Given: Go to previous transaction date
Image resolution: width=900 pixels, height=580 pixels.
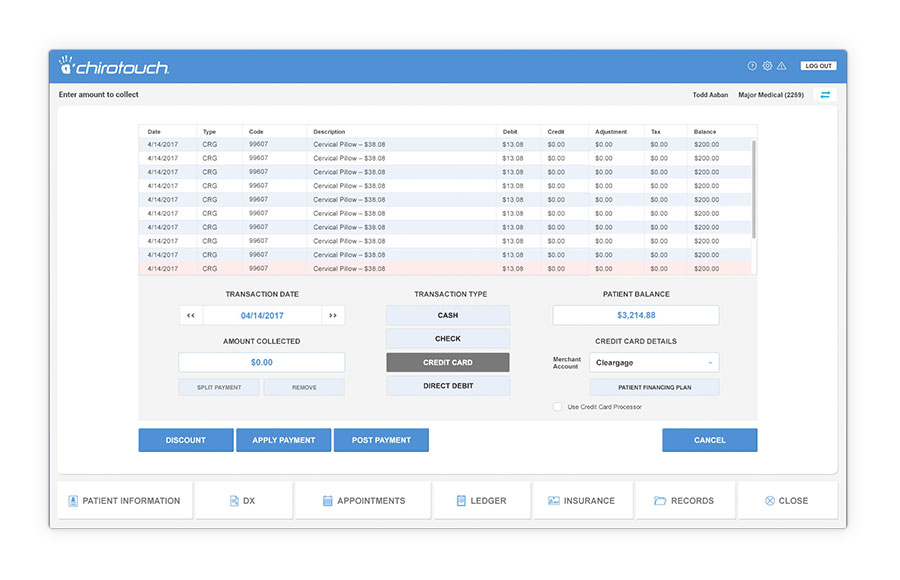Looking at the screenshot, I should [191, 315].
